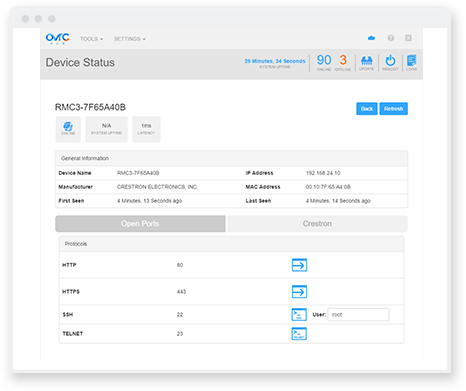Click the N/A system uptime tile
The image size is (466, 391).
[106, 129]
